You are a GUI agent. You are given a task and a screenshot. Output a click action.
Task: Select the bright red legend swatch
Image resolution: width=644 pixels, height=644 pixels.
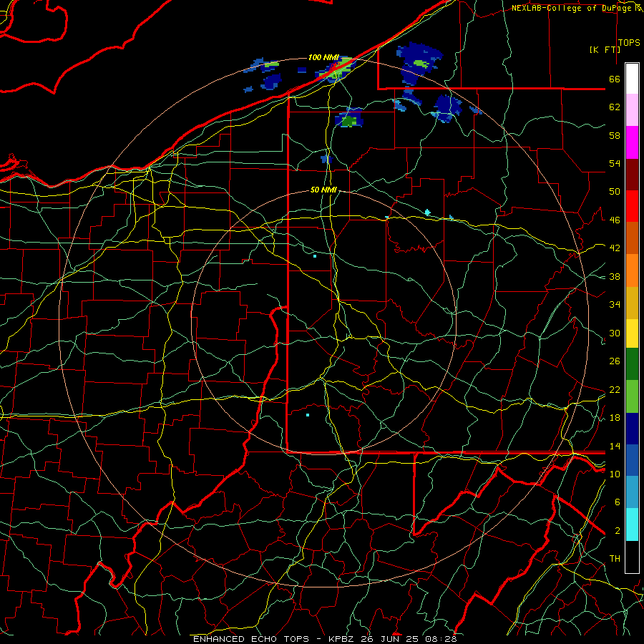[x=632, y=206]
